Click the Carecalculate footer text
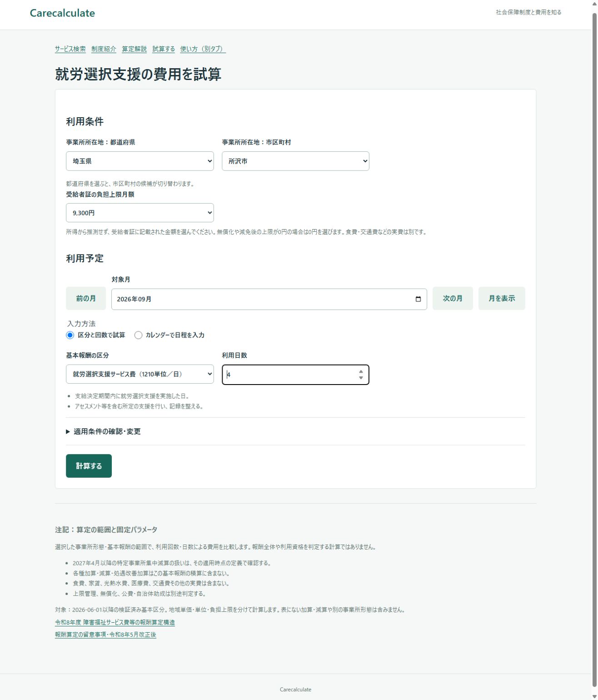Screen dimensions: 598x700 pos(295,690)
